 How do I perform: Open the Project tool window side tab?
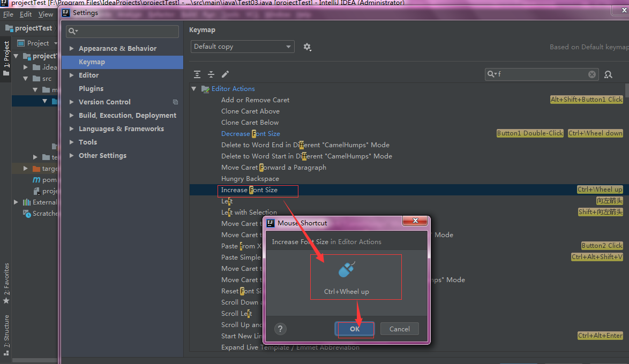pos(6,58)
